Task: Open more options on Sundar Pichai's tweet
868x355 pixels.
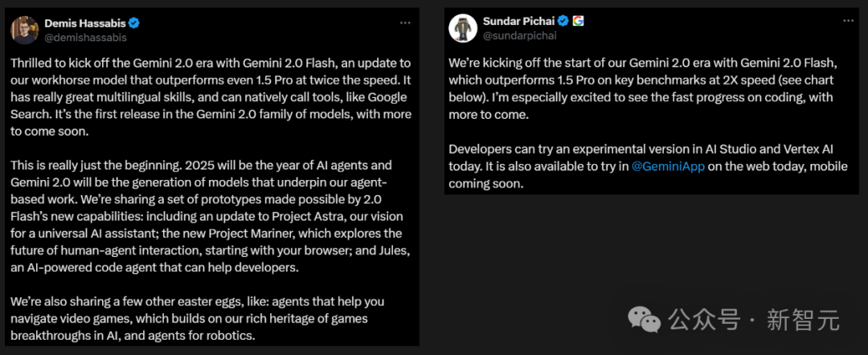Action: 844,20
